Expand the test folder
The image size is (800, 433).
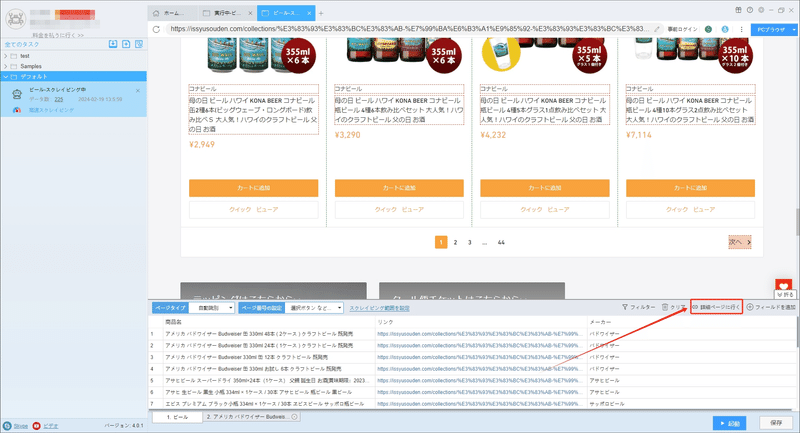6,56
